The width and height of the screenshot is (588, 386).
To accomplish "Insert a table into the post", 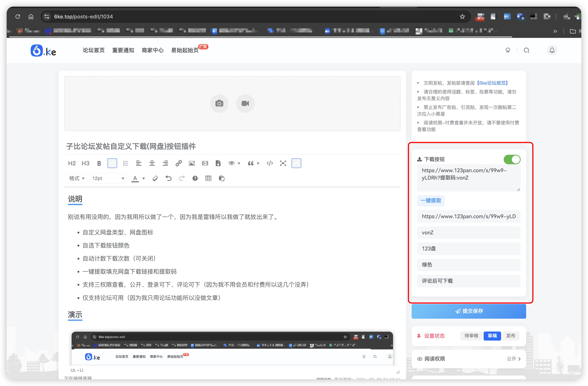I will point(208,178).
